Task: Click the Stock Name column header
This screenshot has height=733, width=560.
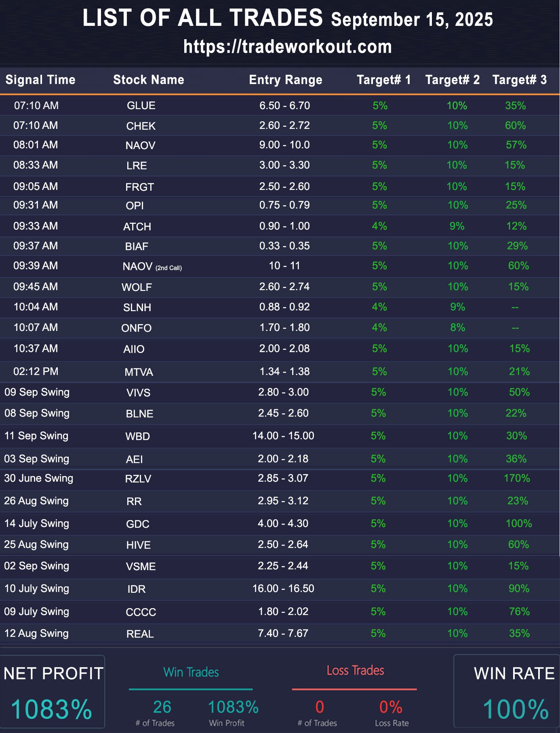Action: pos(149,80)
